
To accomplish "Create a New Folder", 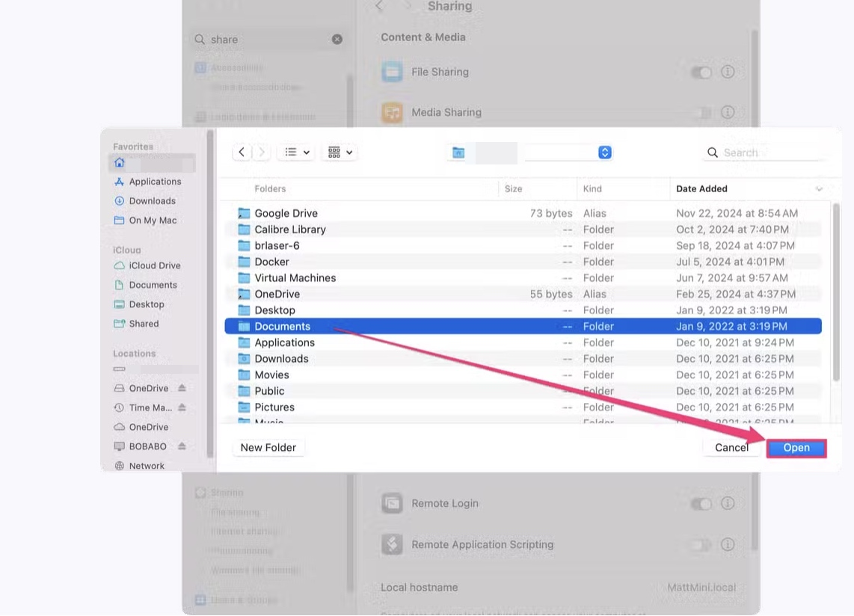I will (268, 448).
